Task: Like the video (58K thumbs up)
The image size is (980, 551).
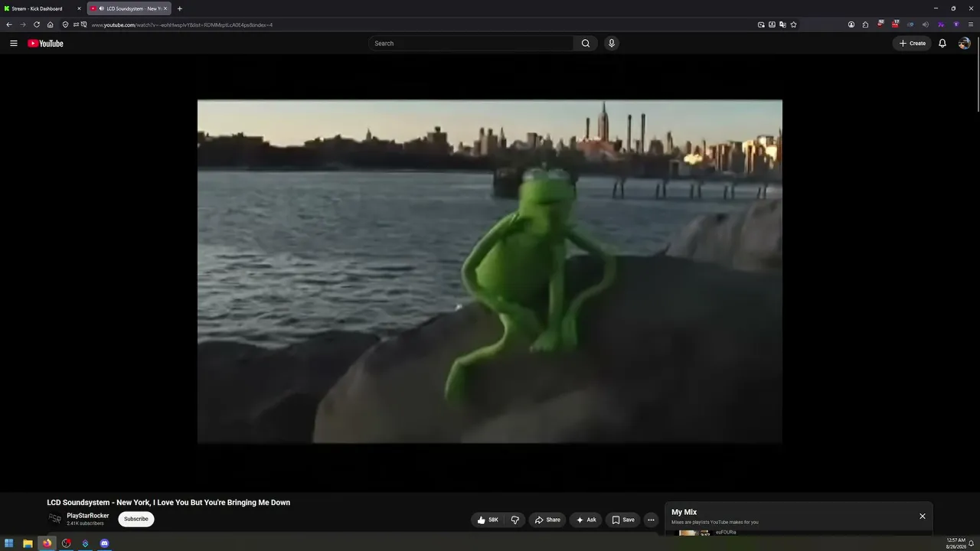Action: pyautogui.click(x=488, y=520)
